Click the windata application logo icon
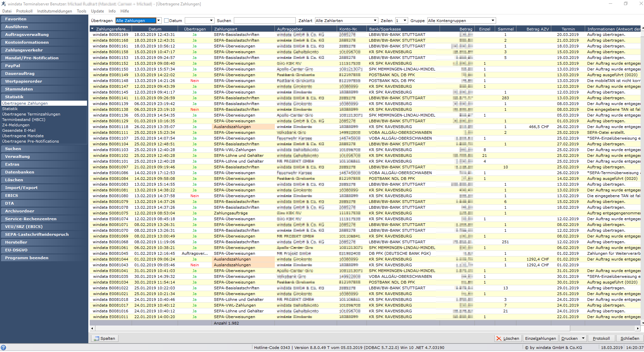Image resolution: width=644 pixels, height=352 pixels. (x=3, y=4)
